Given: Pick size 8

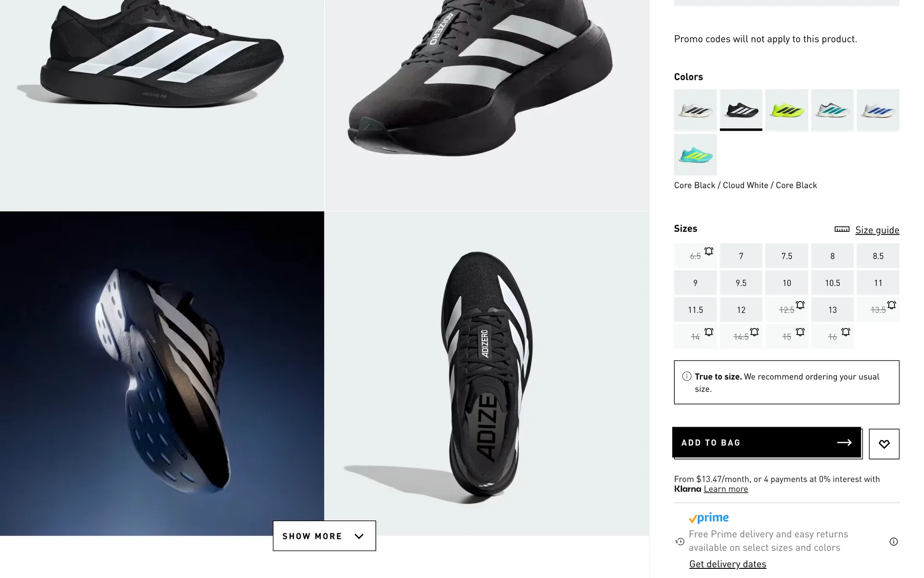Looking at the screenshot, I should coord(832,256).
